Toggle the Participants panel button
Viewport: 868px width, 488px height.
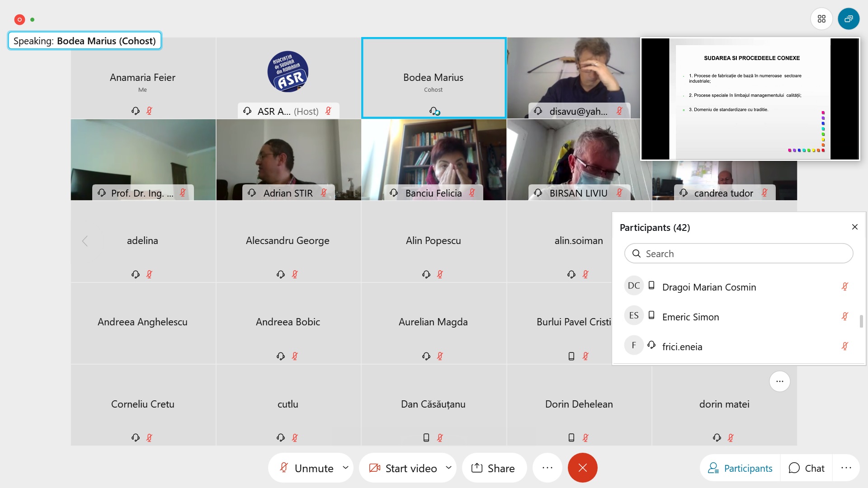[740, 468]
